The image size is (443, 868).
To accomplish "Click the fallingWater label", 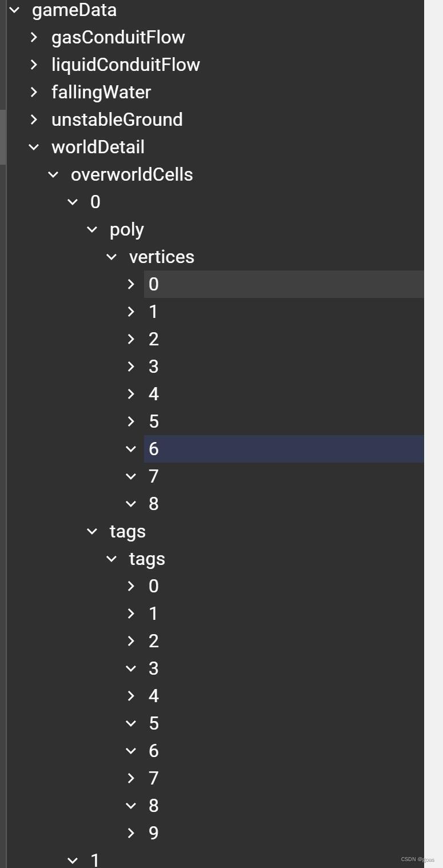I will tap(101, 92).
